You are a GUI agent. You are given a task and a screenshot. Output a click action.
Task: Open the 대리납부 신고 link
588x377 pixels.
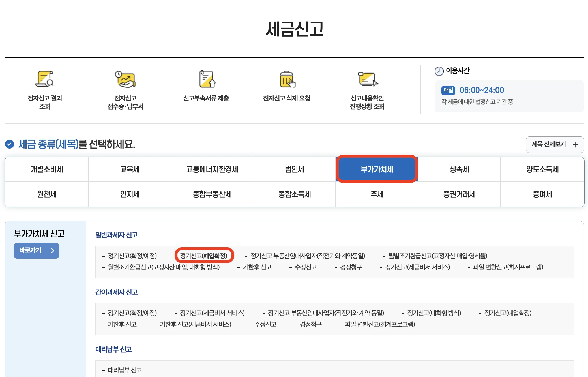[125, 370]
